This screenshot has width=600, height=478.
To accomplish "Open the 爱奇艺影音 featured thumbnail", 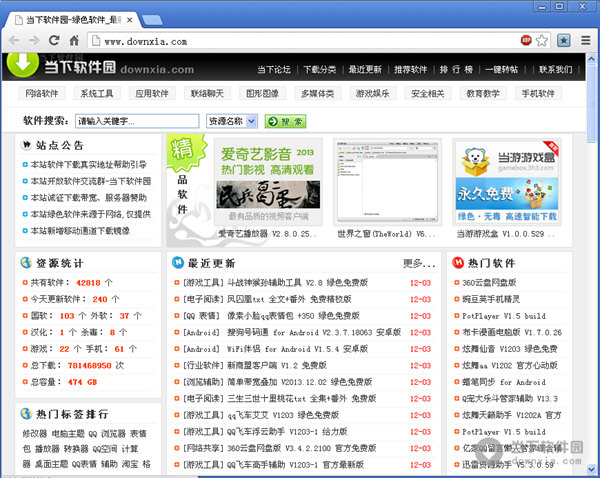I will (268, 182).
